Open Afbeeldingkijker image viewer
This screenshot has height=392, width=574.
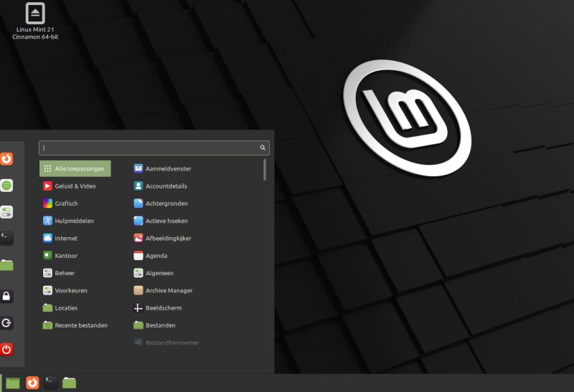click(168, 238)
